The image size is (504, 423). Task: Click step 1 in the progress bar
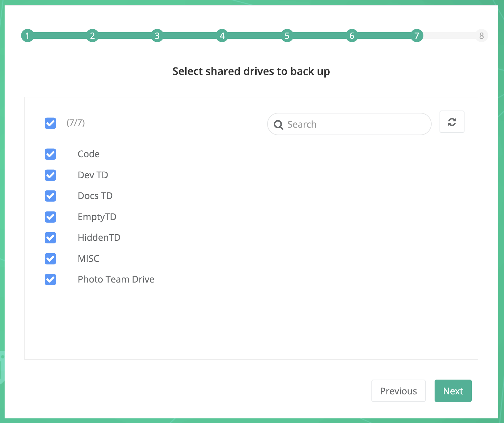point(27,36)
